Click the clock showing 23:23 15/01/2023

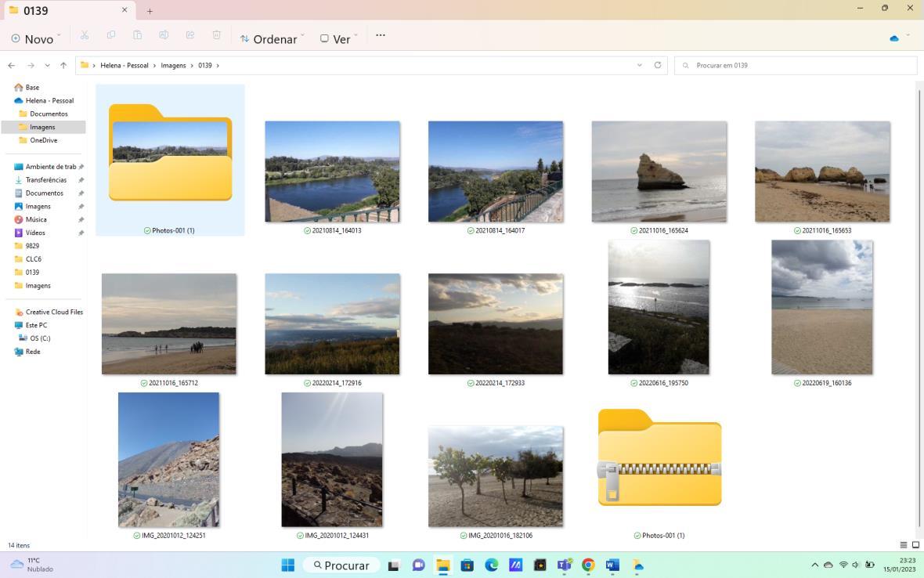[x=899, y=565]
